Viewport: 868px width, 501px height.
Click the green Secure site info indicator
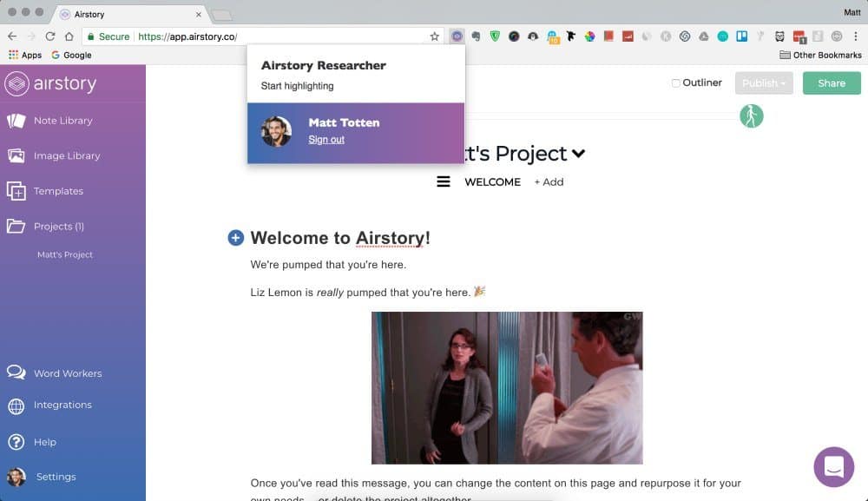coord(108,36)
